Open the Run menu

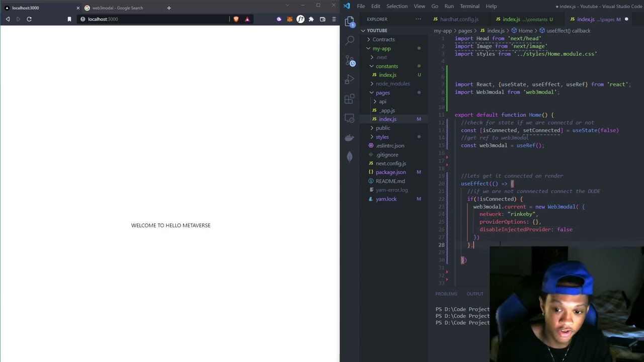click(x=449, y=6)
